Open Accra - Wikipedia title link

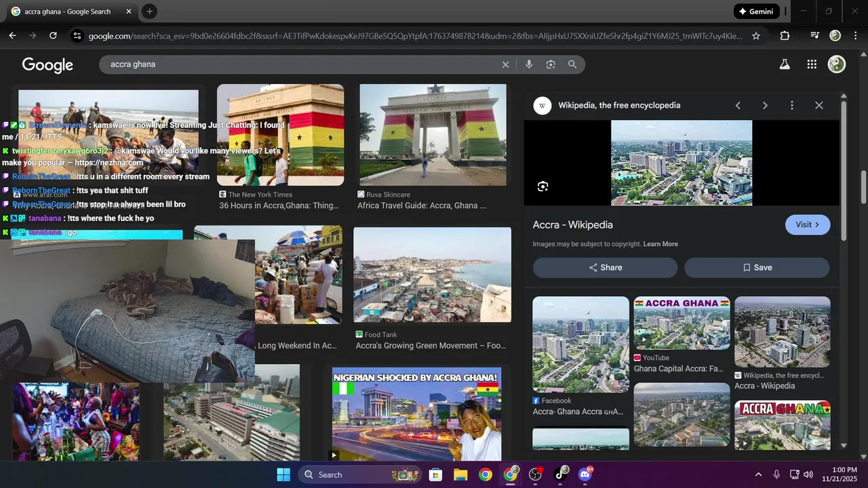click(x=573, y=225)
